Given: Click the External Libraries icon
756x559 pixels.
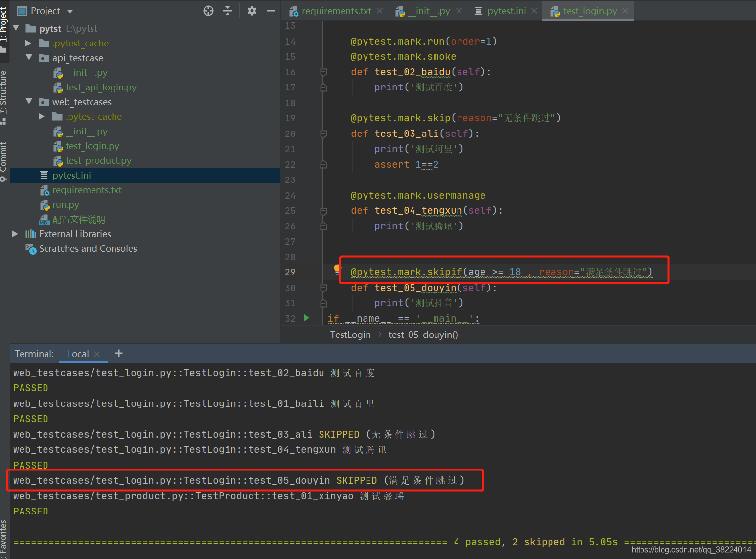Looking at the screenshot, I should (31, 234).
